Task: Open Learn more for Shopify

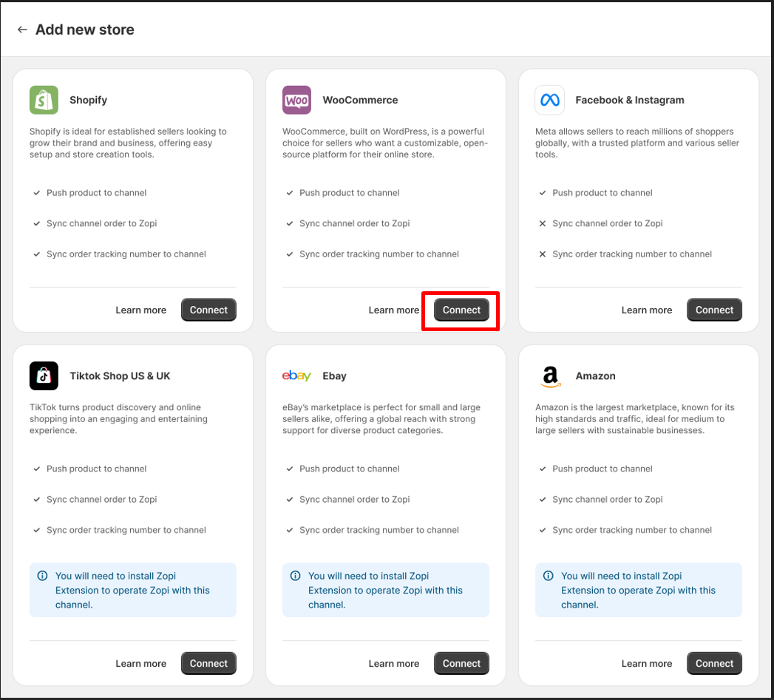Action: point(141,310)
